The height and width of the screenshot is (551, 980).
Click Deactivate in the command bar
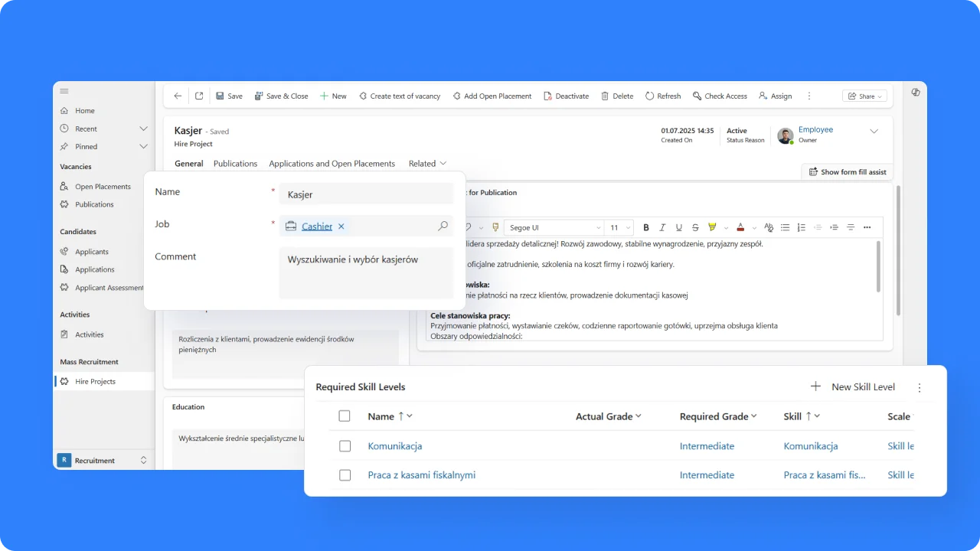[x=566, y=96]
